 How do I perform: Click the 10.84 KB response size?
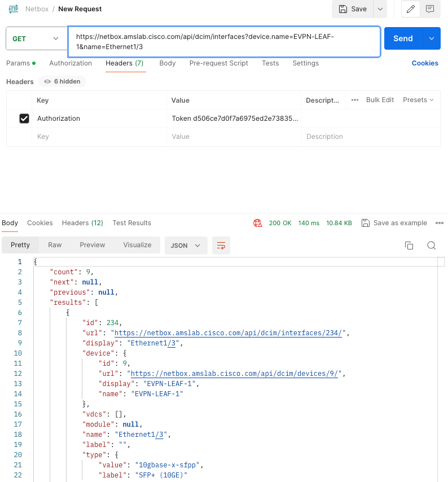[339, 223]
